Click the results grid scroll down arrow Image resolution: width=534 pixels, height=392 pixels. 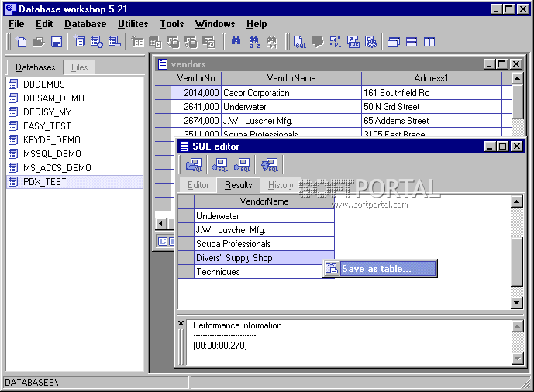pyautogui.click(x=517, y=302)
